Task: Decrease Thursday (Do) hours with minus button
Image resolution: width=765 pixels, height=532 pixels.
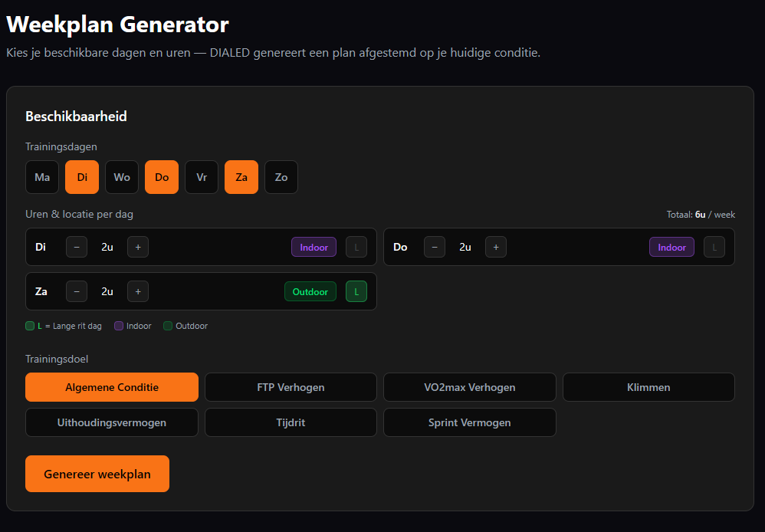Action: [435, 247]
